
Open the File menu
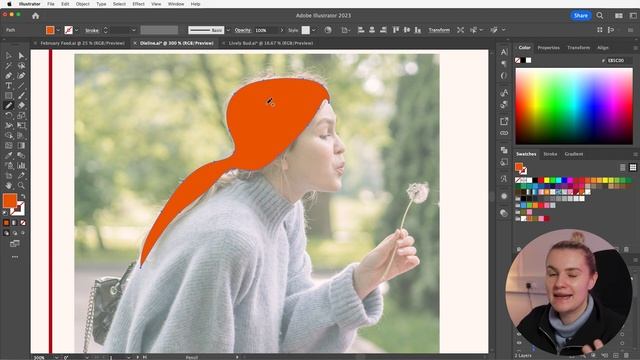tap(51, 4)
